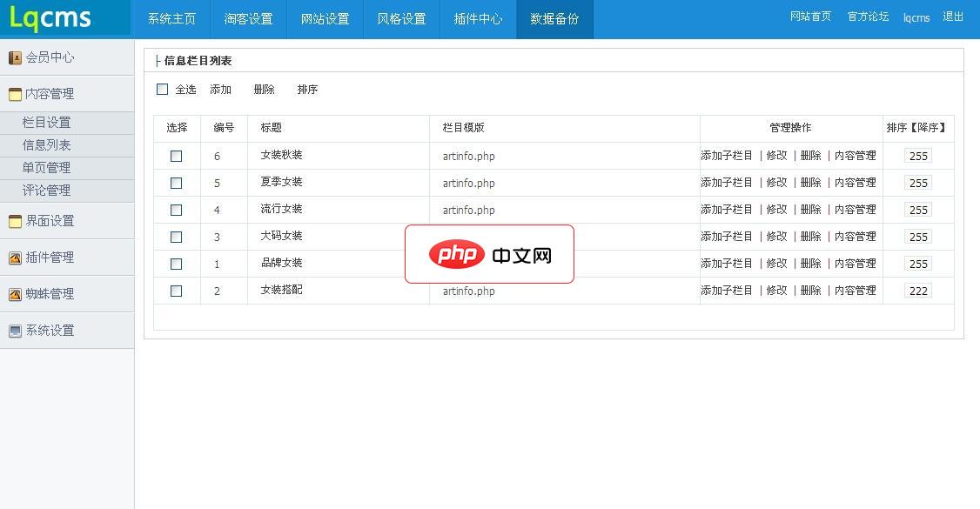Check the row checkbox for 女装搭配
Viewport: 980px width, 509px height.
(177, 291)
